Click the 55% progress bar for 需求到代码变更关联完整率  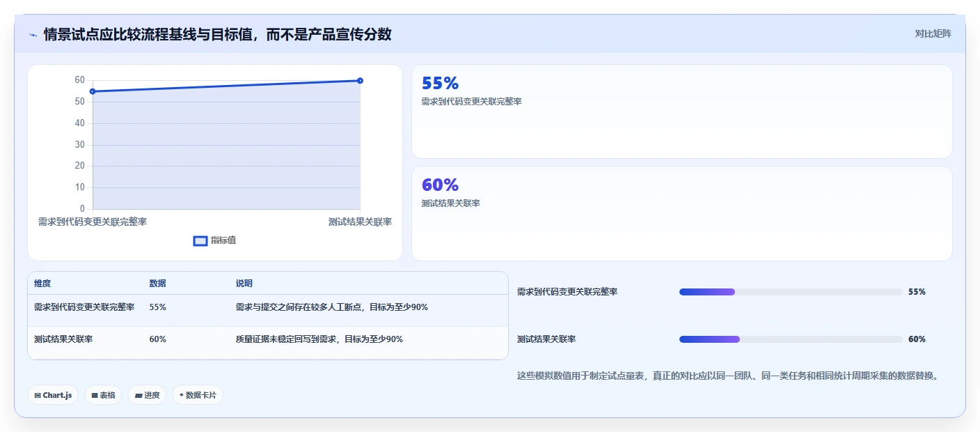791,292
